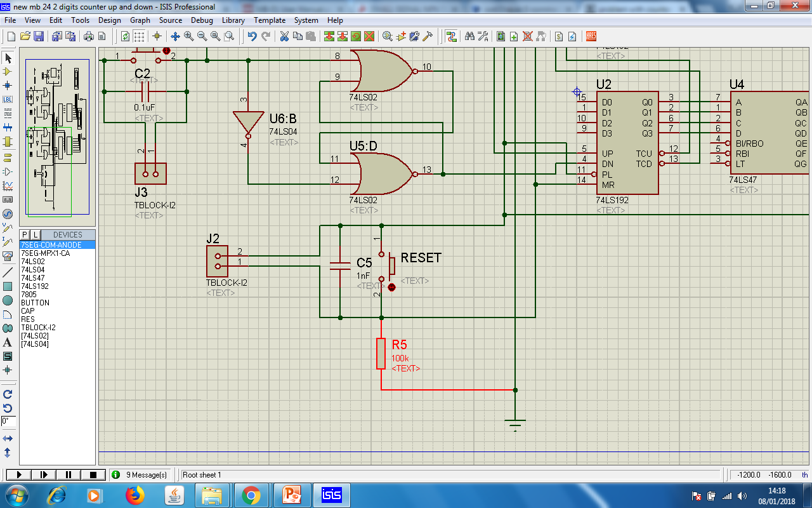This screenshot has width=812, height=508.
Task: Select the Buses mode tool
Action: pyautogui.click(x=8, y=127)
